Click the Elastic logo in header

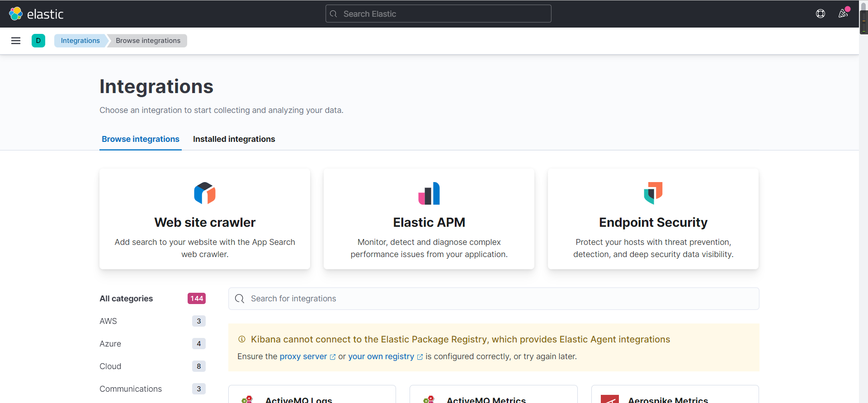coord(36,14)
